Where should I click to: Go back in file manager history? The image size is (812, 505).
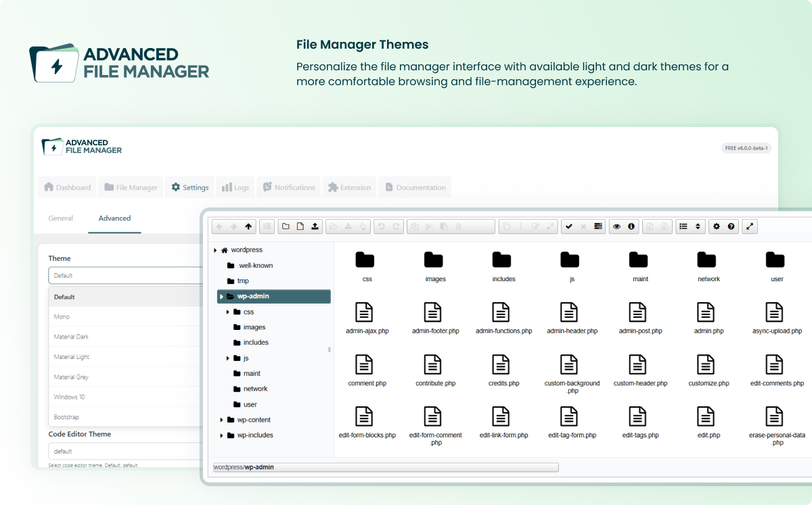tap(219, 226)
